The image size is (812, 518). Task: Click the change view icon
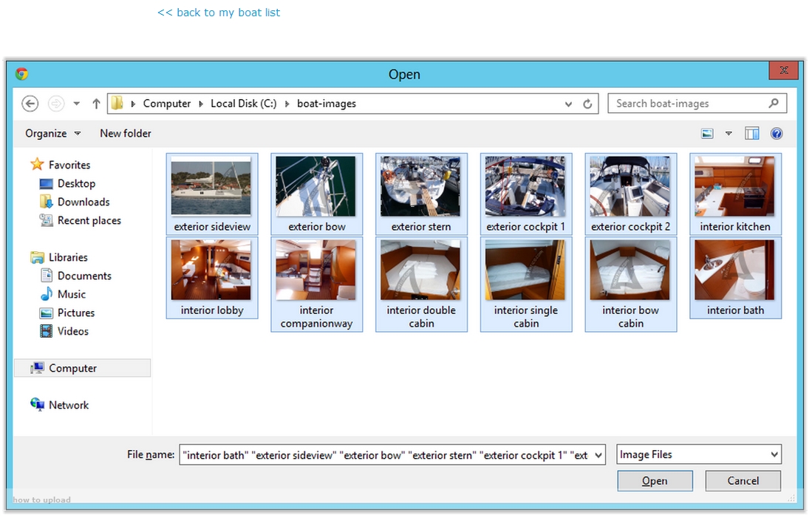[x=708, y=134]
